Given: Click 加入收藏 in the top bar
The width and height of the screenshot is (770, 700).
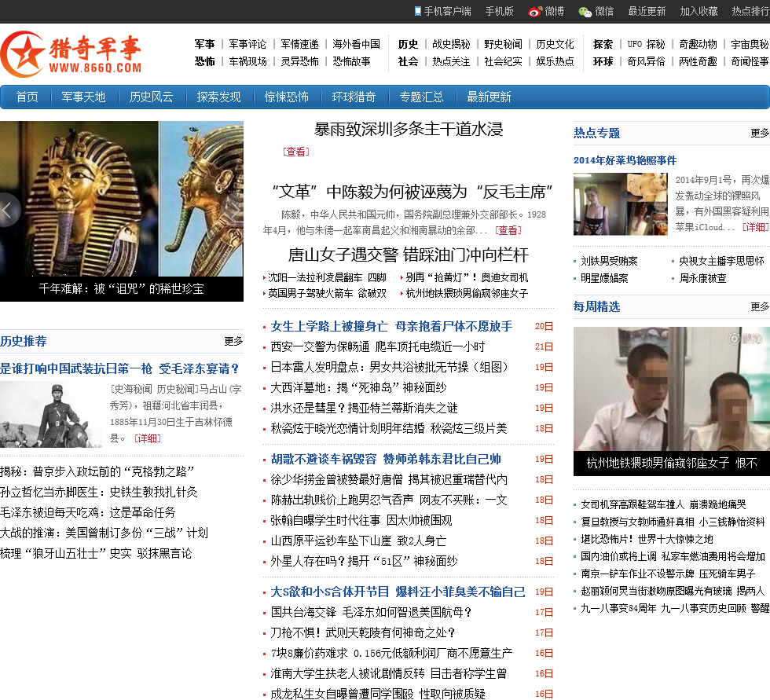Looking at the screenshot, I should (x=698, y=11).
